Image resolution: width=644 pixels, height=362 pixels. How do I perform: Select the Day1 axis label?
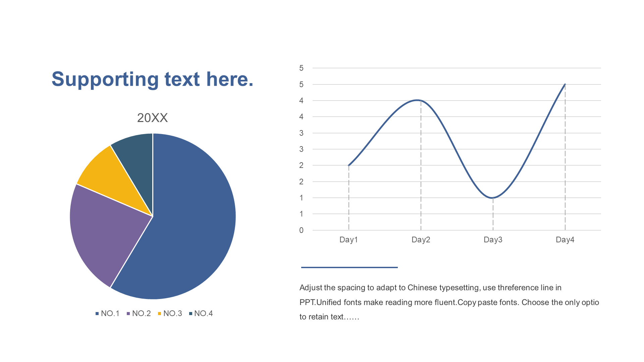349,240
